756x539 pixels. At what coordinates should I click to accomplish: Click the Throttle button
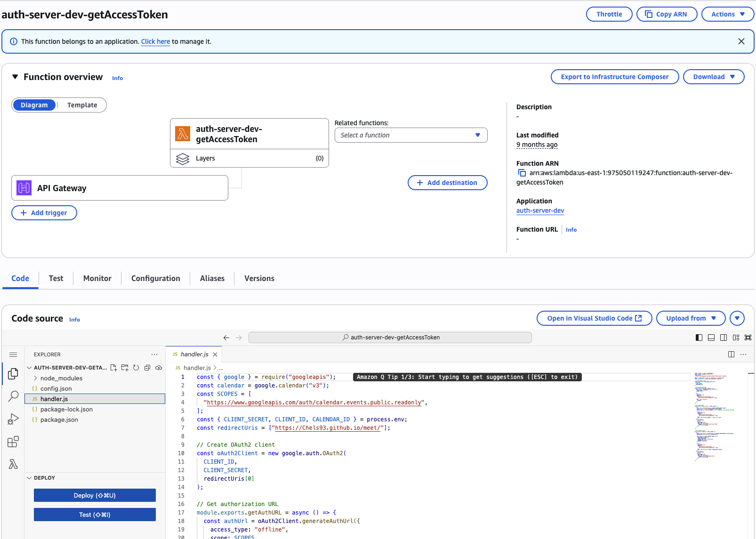[609, 14]
